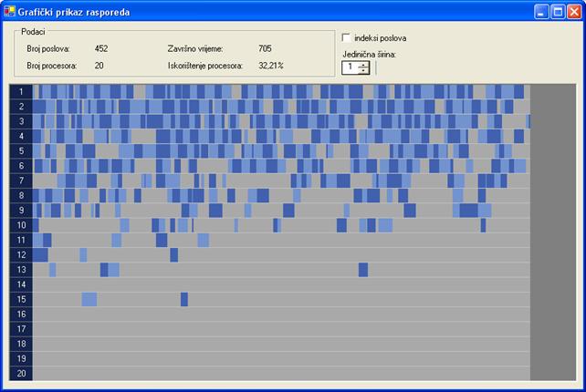Minimize the 'Grafički prikaz rasporeda' window

pyautogui.click(x=541, y=12)
